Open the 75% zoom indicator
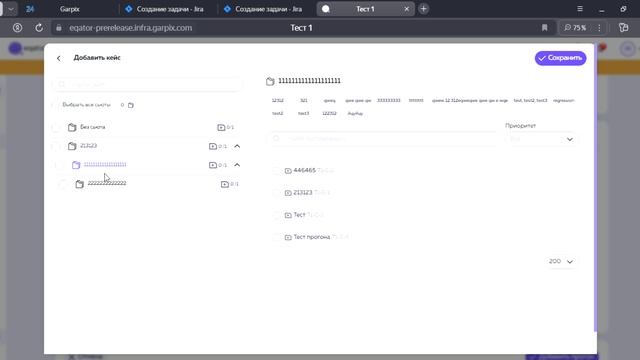The height and width of the screenshot is (360, 640). 575,28
